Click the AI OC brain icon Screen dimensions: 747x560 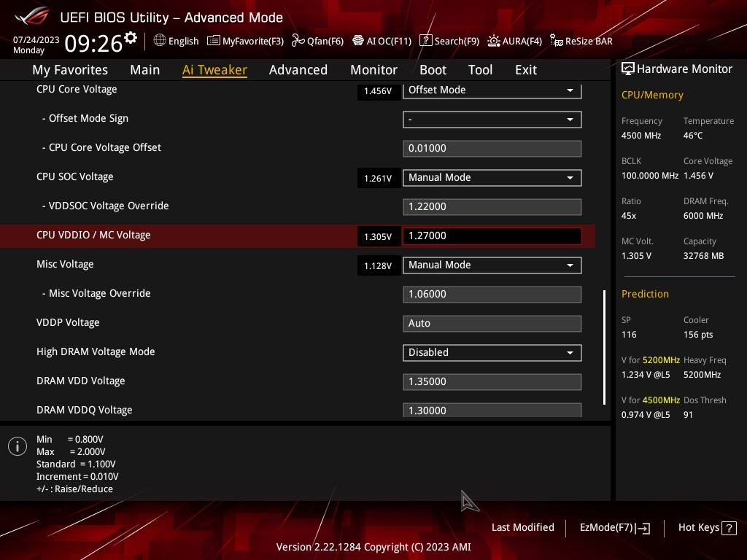358,41
